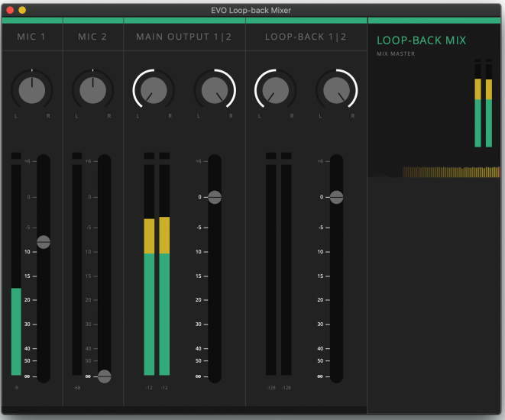
Task: Click Main Output left channel pan knob
Action: point(154,91)
